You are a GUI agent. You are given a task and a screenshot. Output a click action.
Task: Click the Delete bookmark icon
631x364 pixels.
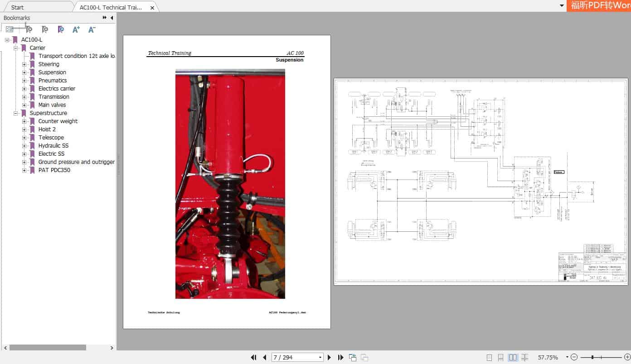click(29, 29)
